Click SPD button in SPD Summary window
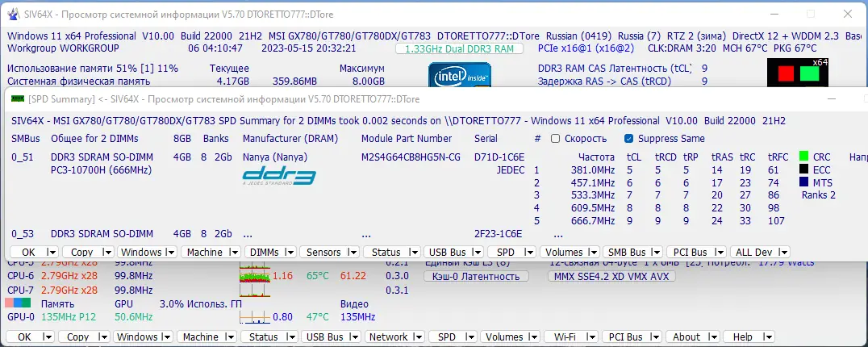 [x=506, y=253]
